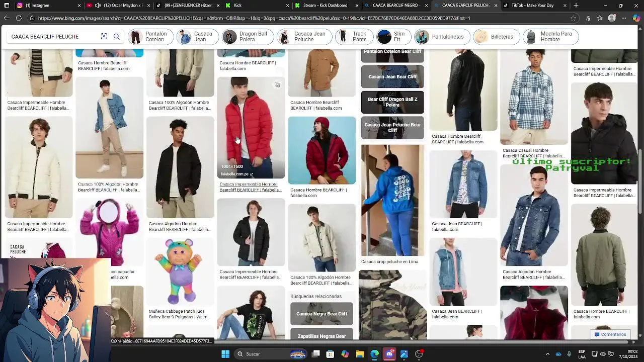
Task: Open rainbow Cabbage Patch Kids doll image
Action: coord(180,271)
